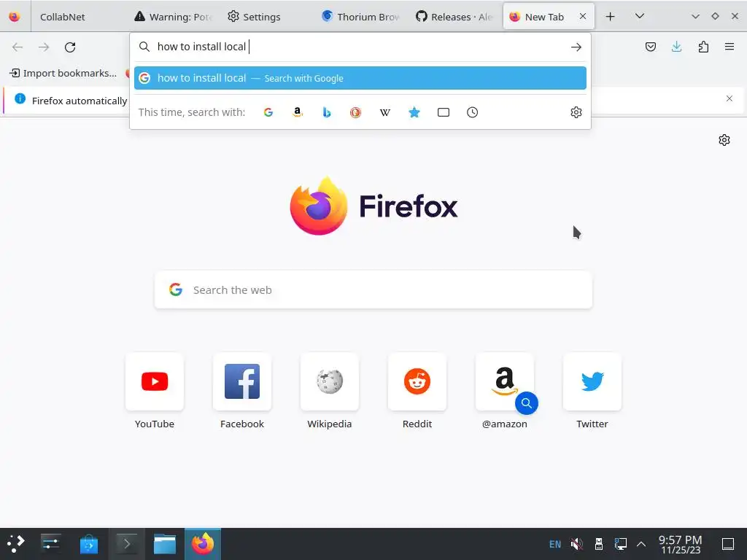Image resolution: width=747 pixels, height=560 pixels.
Task: Search this time with DuckDuckGo icon
Action: tap(355, 112)
